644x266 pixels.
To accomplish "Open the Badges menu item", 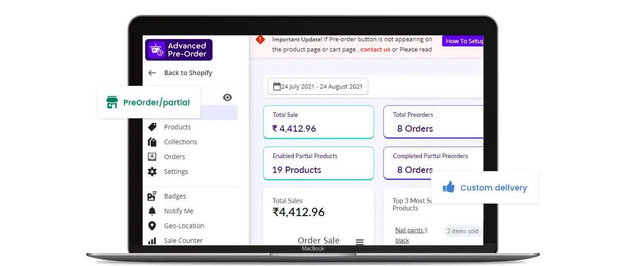I will [175, 196].
